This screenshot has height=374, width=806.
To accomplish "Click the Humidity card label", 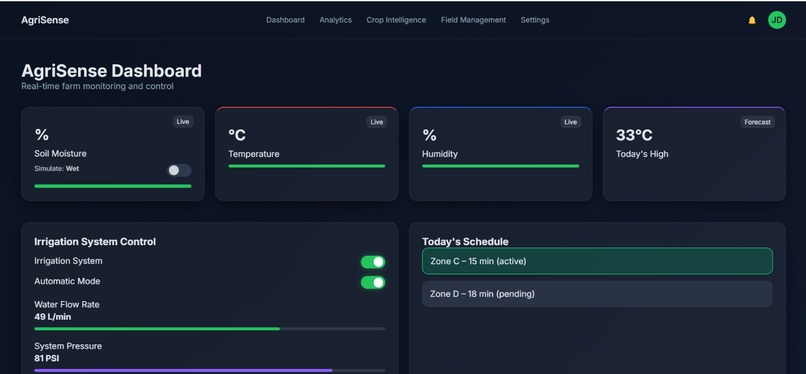I will click(x=440, y=154).
